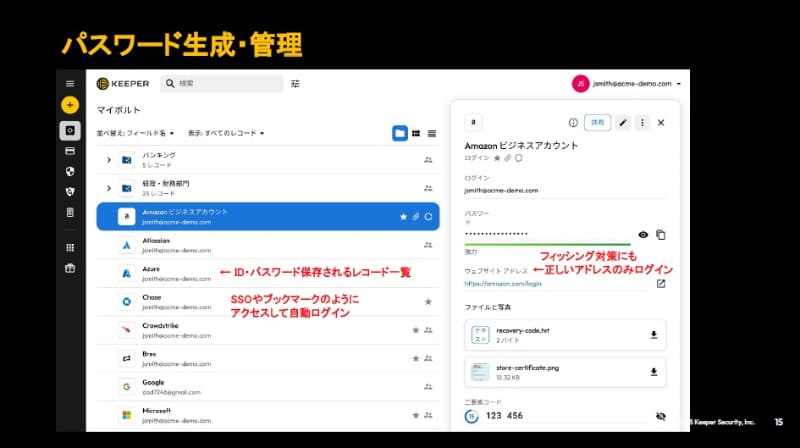800x448 pixels.
Task: Select the Brex record
Action: point(268,358)
